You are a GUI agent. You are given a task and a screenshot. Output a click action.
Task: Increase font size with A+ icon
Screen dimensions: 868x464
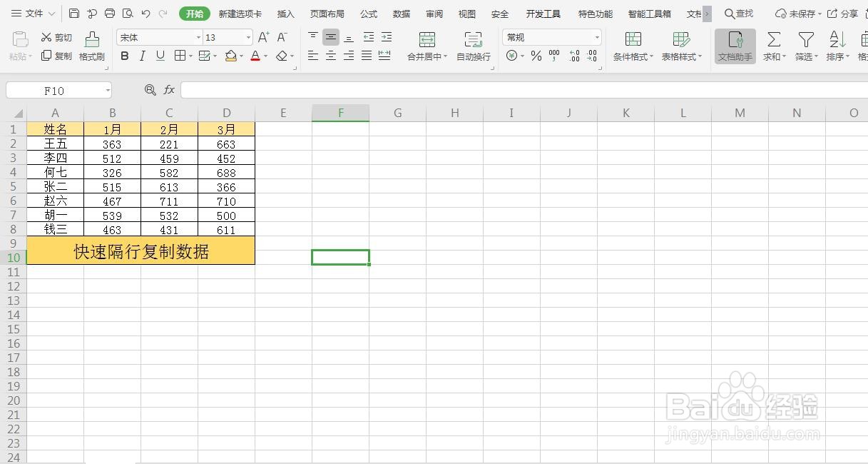pos(264,37)
